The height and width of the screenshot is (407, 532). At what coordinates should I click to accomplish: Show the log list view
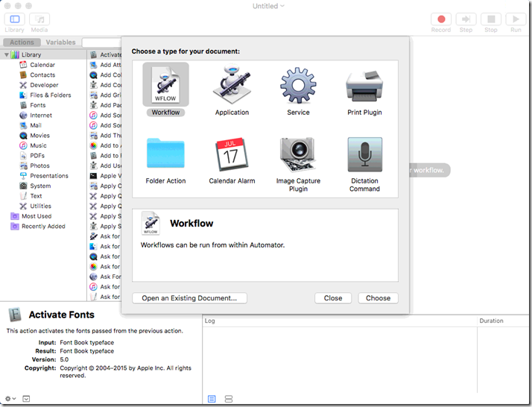coord(212,399)
